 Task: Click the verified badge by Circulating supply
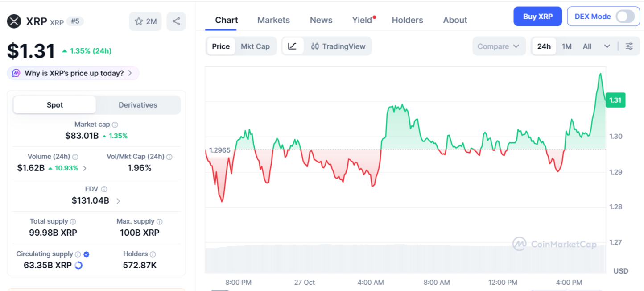87,254
